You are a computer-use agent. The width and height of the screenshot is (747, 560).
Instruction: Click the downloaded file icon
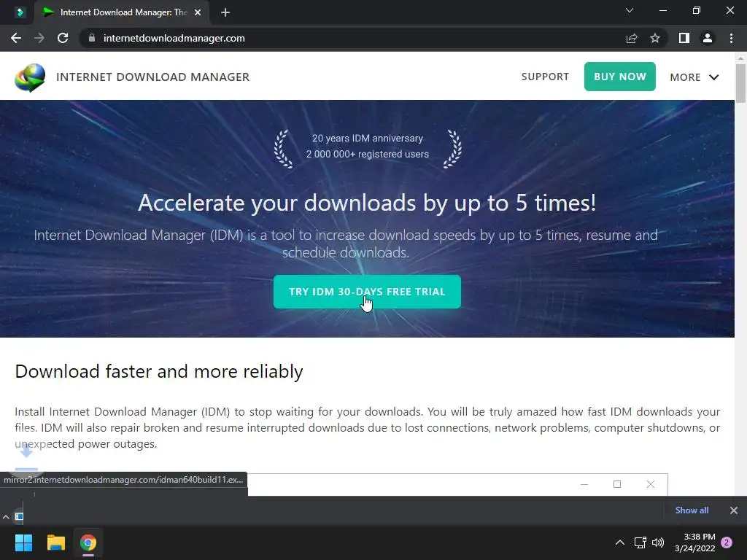click(x=19, y=517)
